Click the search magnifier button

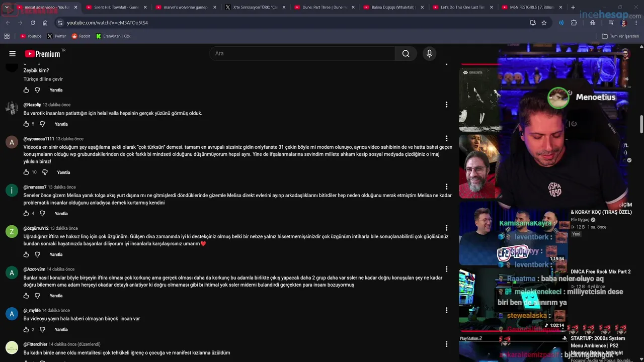(406, 54)
